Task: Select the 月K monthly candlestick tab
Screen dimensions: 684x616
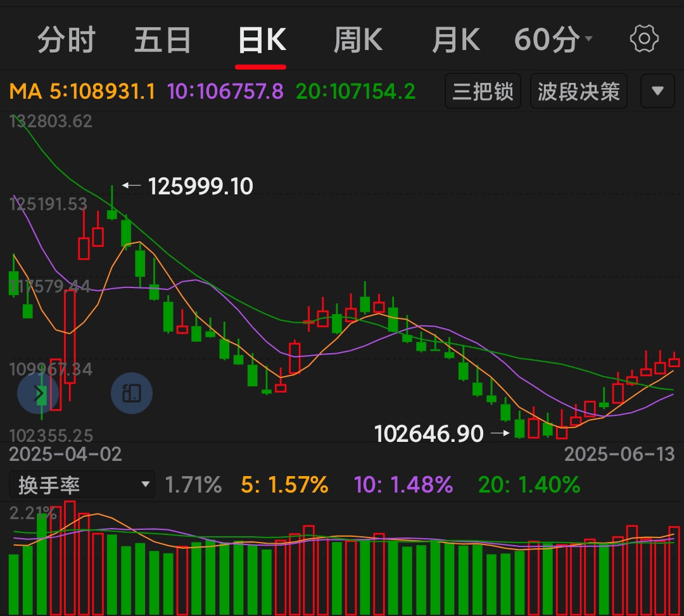Action: coord(456,40)
